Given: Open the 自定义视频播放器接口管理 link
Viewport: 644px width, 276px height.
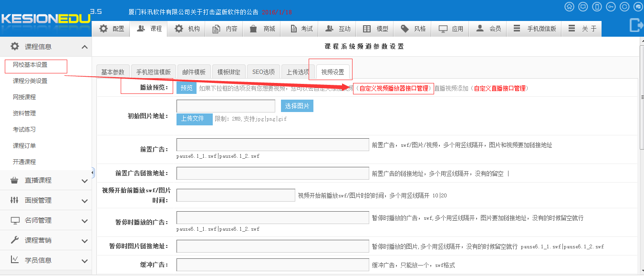Looking at the screenshot, I should (394, 88).
